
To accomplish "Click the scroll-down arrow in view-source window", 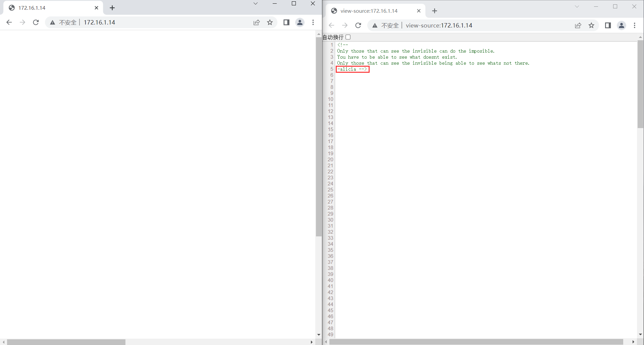I will tap(640, 335).
